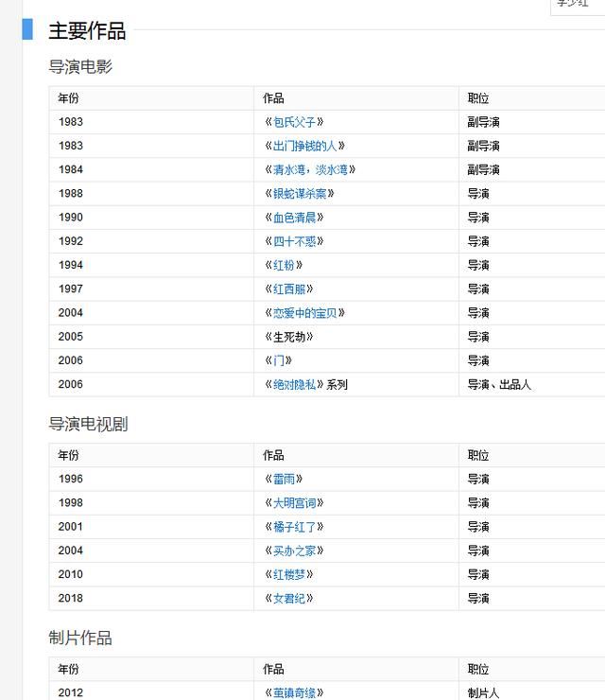Image resolution: width=605 pixels, height=700 pixels.
Task: Click the 门 film link
Action: click(279, 360)
